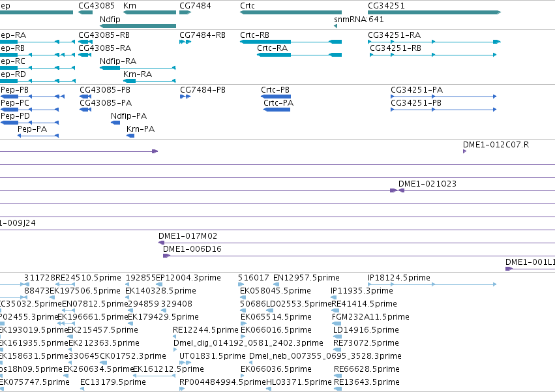
Task: Select EST RE24510.5prime
Action: click(88, 278)
